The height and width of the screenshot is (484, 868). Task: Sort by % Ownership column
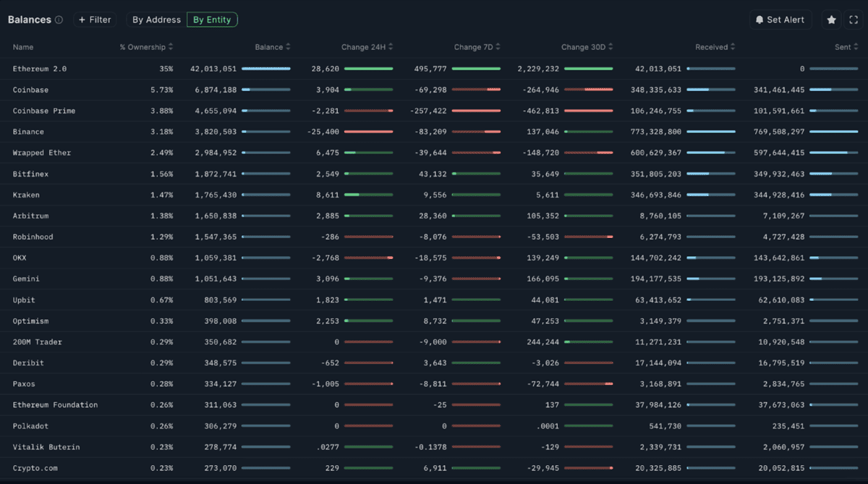click(x=147, y=47)
